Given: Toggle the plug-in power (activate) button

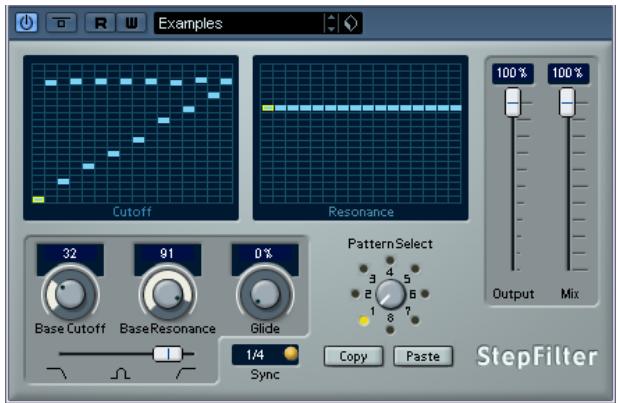Looking at the screenshot, I should 26,23.
